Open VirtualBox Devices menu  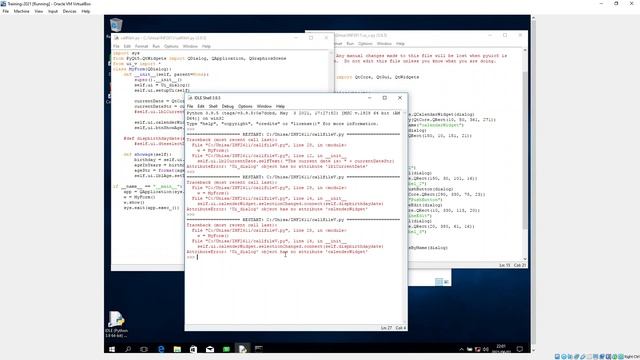click(69, 11)
